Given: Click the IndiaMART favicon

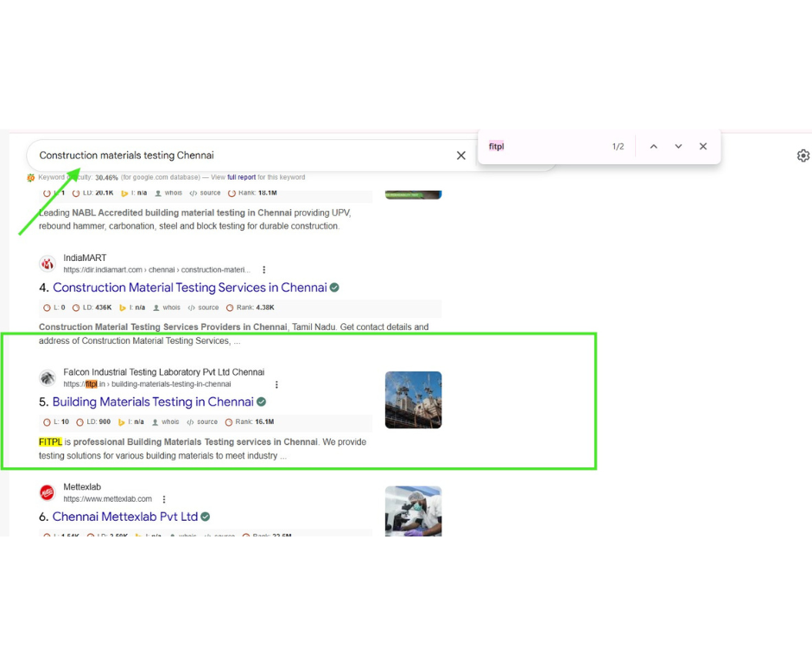Looking at the screenshot, I should [48, 263].
